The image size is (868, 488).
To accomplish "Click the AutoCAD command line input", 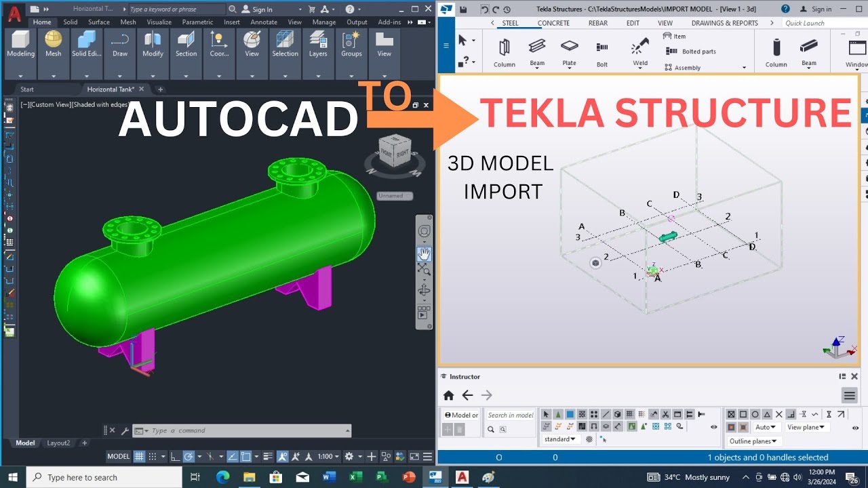I will point(242,430).
